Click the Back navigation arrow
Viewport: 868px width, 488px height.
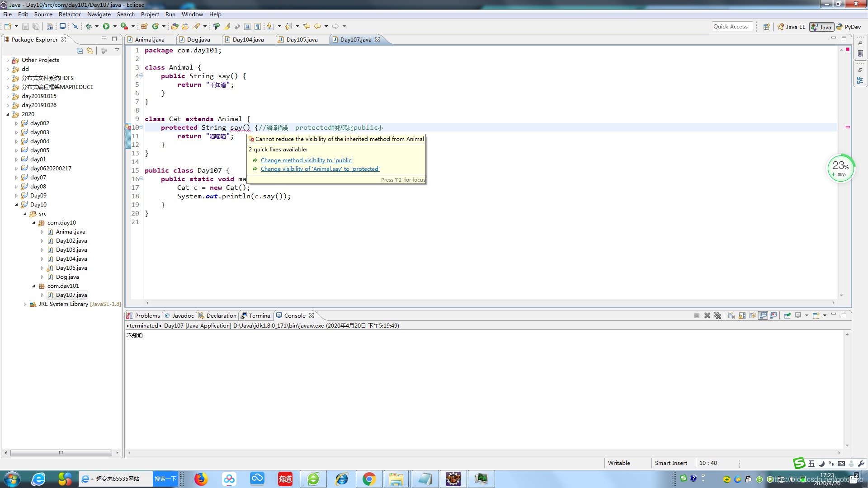317,26
